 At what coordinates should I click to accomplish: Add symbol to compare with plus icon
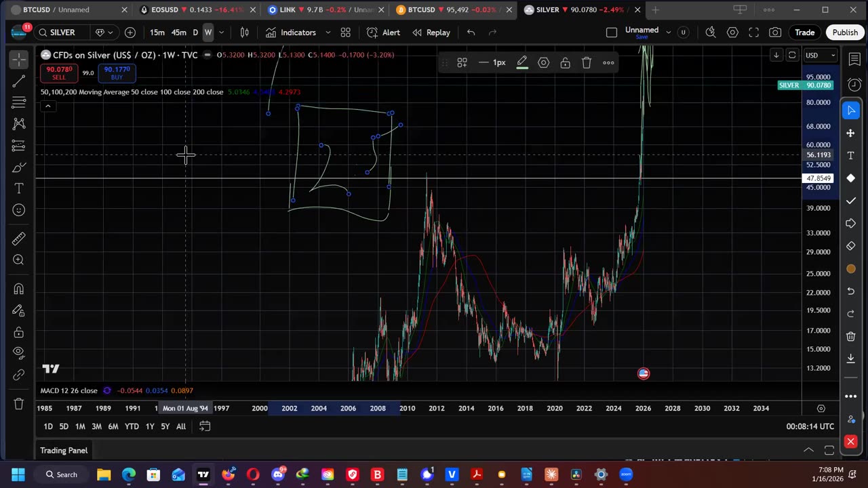130,33
